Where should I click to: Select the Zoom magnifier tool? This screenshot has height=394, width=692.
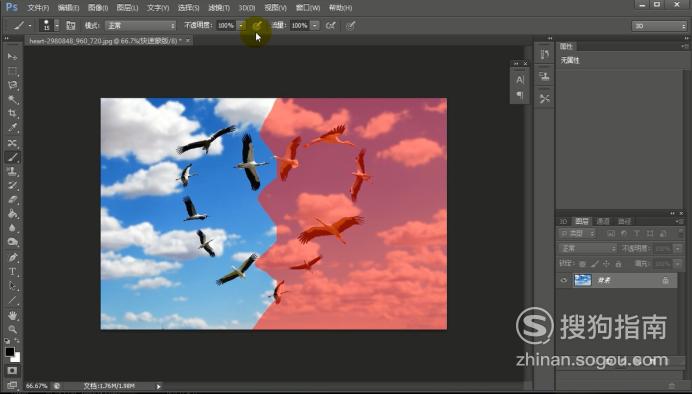point(12,329)
